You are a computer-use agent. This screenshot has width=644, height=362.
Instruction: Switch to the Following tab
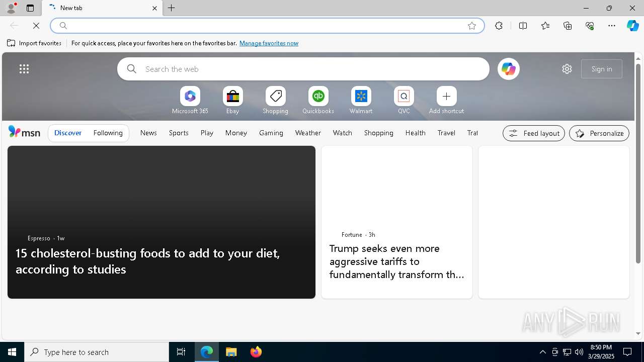[108, 133]
